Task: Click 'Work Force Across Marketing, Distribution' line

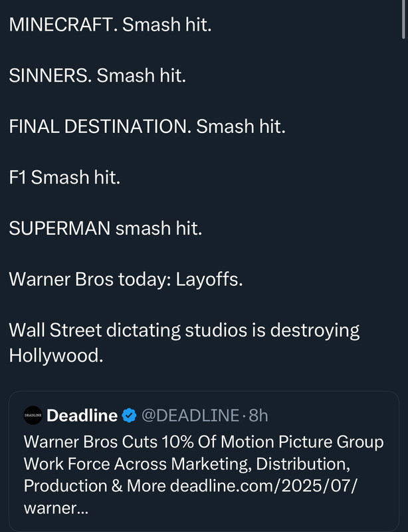Action: 187,464
